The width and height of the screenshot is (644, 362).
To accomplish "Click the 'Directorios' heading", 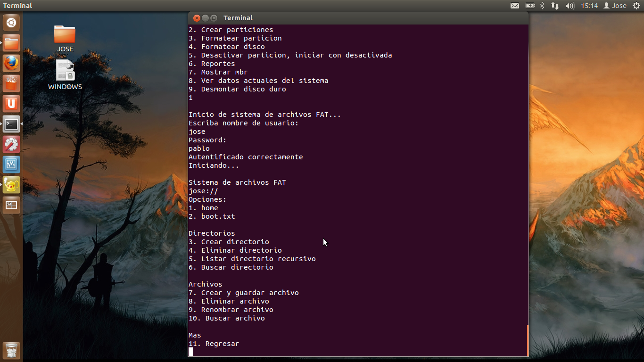I will pyautogui.click(x=212, y=233).
